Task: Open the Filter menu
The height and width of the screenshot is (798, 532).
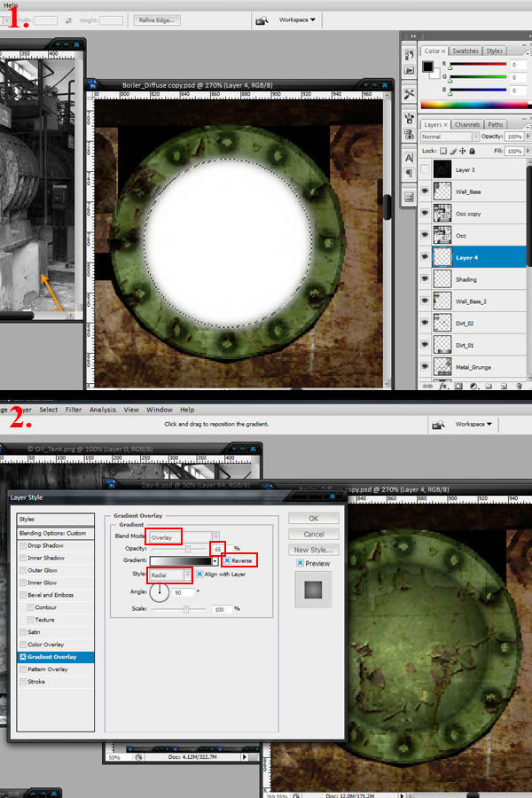Action: [74, 410]
